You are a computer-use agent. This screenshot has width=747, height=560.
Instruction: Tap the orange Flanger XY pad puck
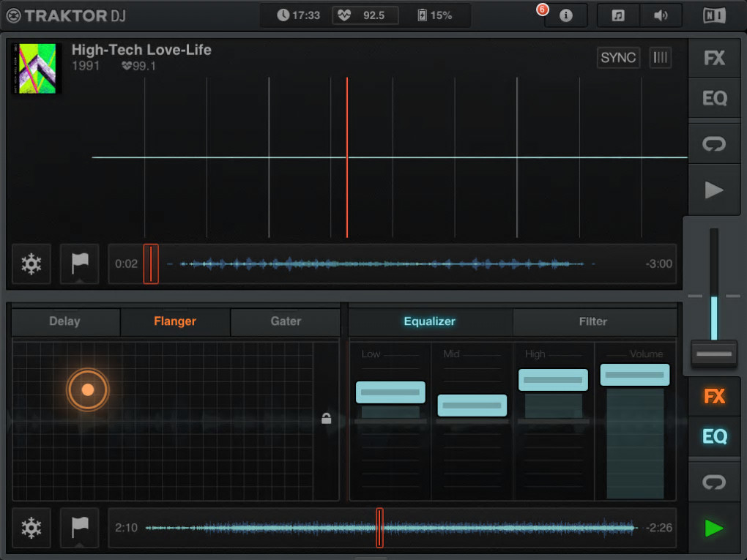point(88,389)
